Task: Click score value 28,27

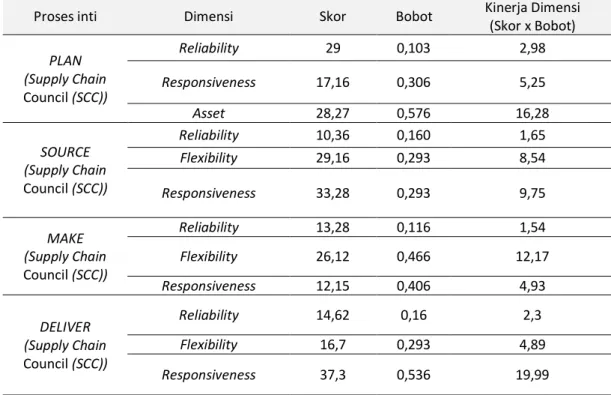Action: click(x=332, y=113)
